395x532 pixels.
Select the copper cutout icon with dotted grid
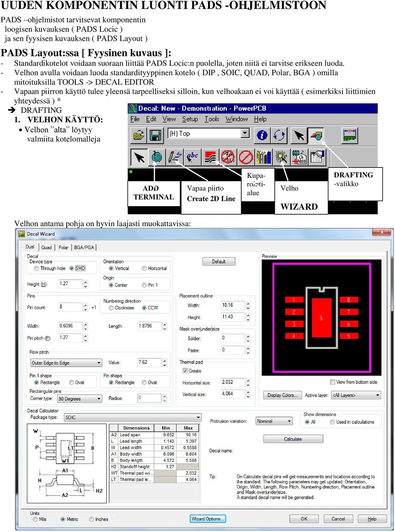pos(228,157)
